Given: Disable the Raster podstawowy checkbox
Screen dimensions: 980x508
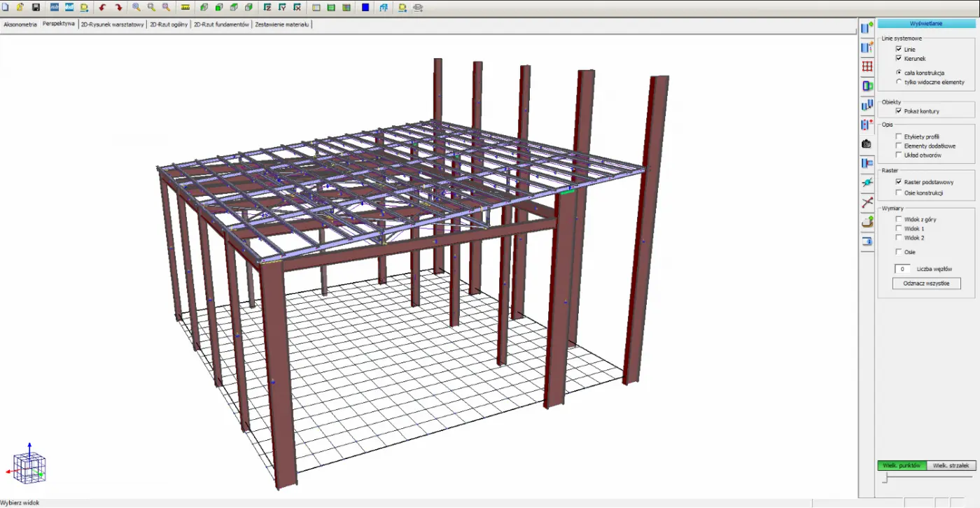Looking at the screenshot, I should pos(898,182).
